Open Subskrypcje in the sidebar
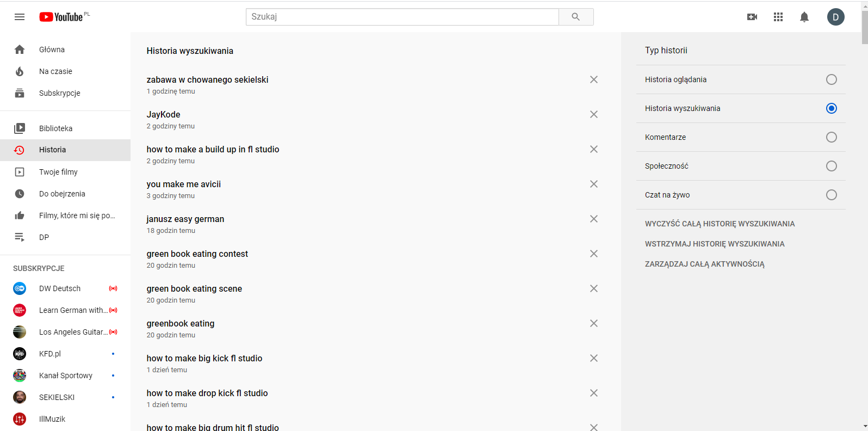Image resolution: width=868 pixels, height=431 pixels. (x=59, y=93)
